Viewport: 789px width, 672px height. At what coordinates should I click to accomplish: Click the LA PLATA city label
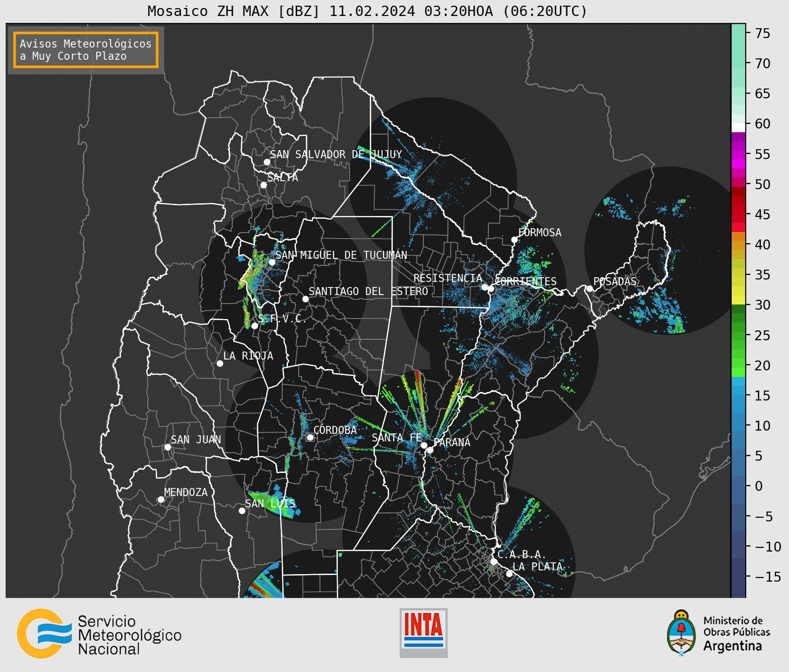coord(538,567)
